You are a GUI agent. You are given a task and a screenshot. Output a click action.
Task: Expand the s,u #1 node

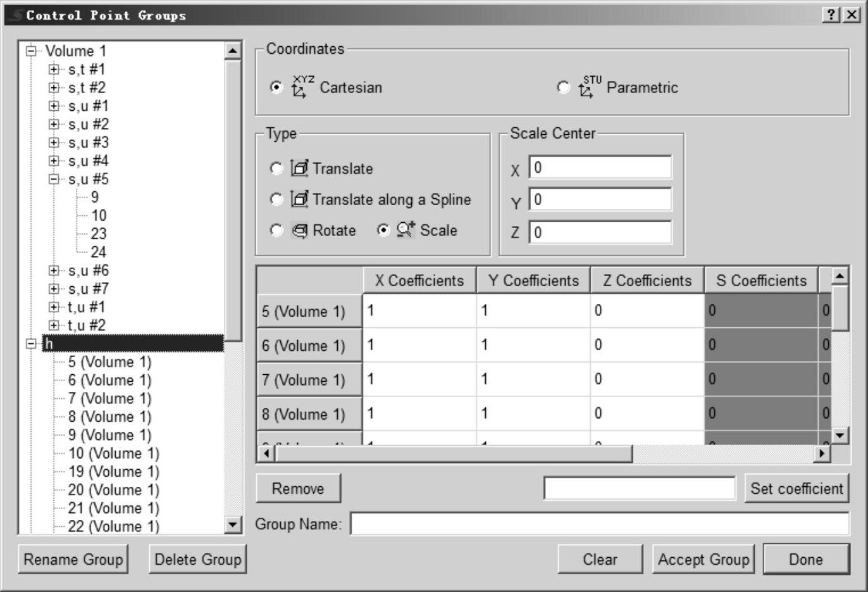(x=54, y=106)
